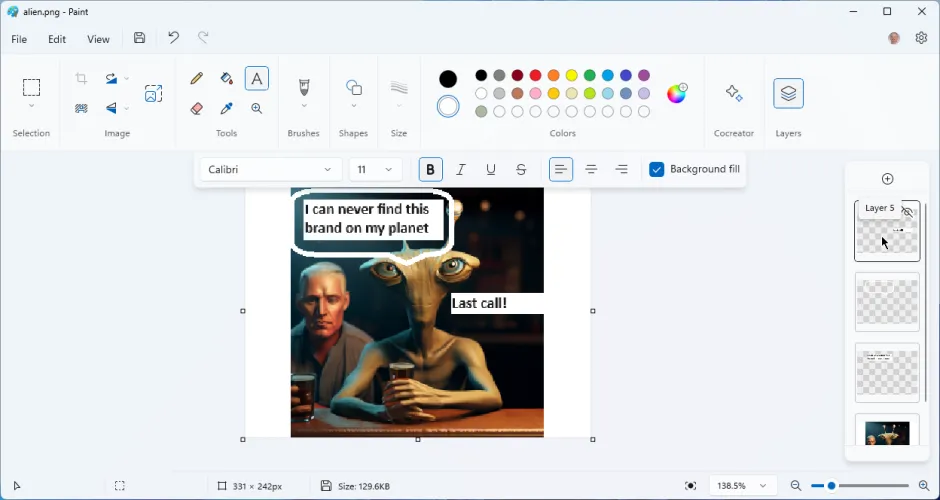
Task: Select the Magnifier tool
Action: coord(257,109)
